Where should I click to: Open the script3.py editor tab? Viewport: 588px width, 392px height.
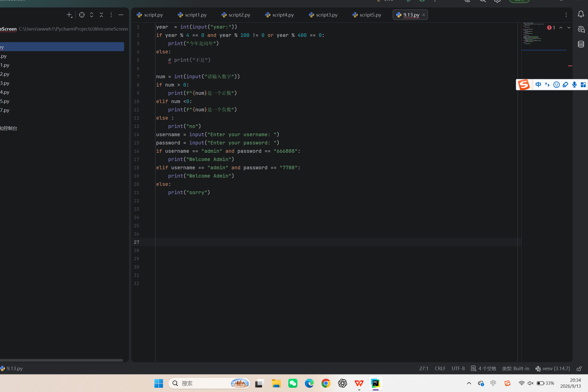coord(323,15)
